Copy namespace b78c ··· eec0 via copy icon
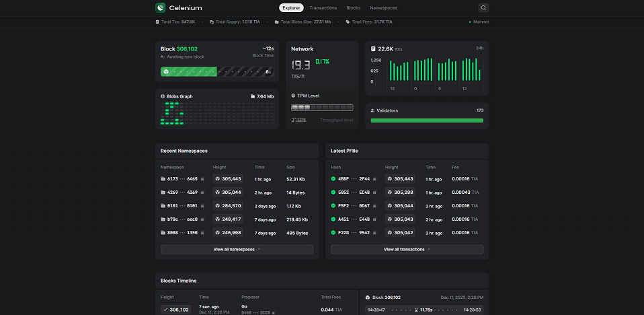This screenshot has width=644, height=315. tap(202, 219)
